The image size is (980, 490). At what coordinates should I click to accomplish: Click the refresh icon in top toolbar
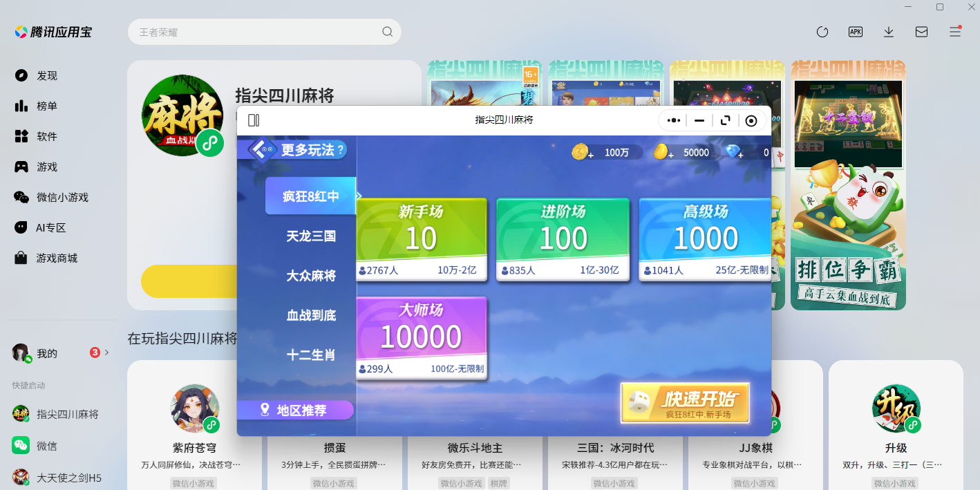coord(822,32)
